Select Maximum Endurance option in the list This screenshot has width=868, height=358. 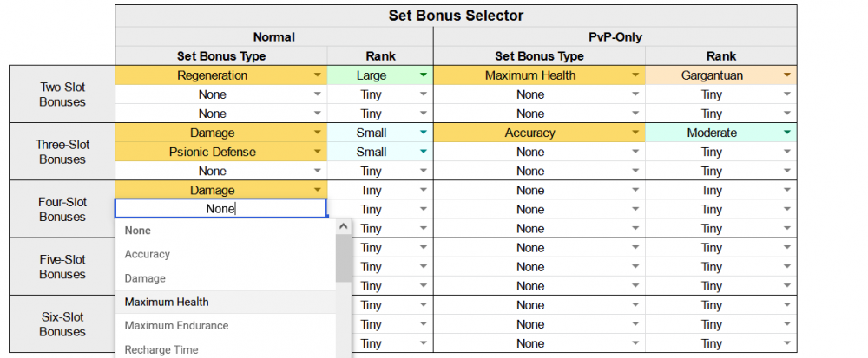coord(176,325)
